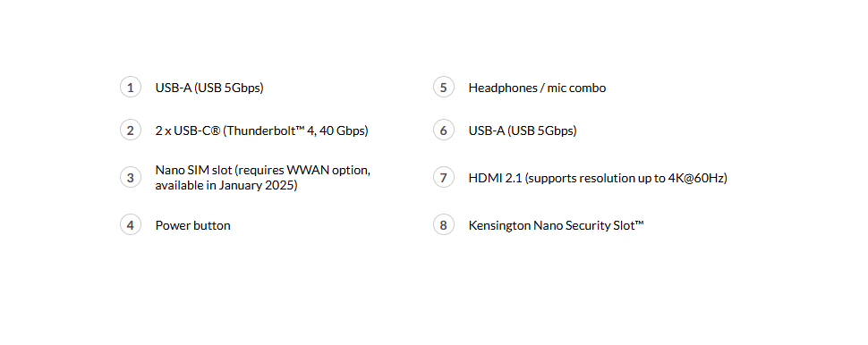Click the number 1 circle marker
This screenshot has width=868, height=345.
click(x=130, y=88)
